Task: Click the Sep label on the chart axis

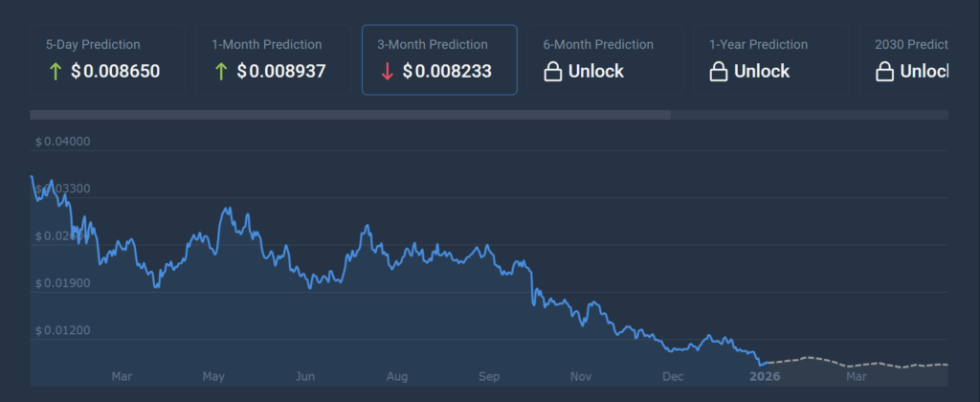Action: pos(489,376)
